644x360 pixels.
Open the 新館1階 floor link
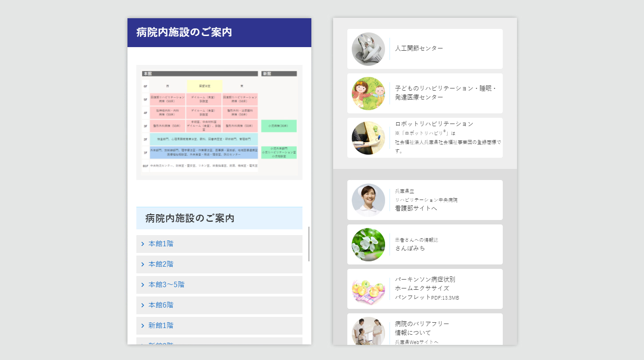point(219,326)
